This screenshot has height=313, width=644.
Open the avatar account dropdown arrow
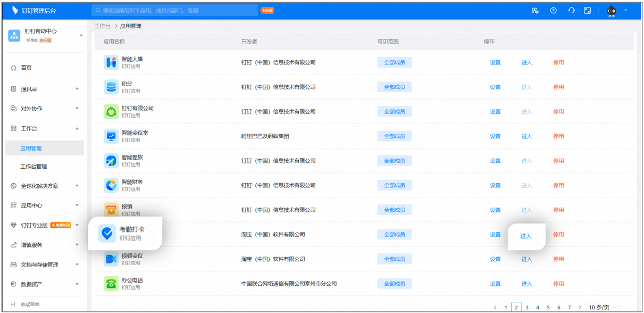pyautogui.click(x=625, y=10)
